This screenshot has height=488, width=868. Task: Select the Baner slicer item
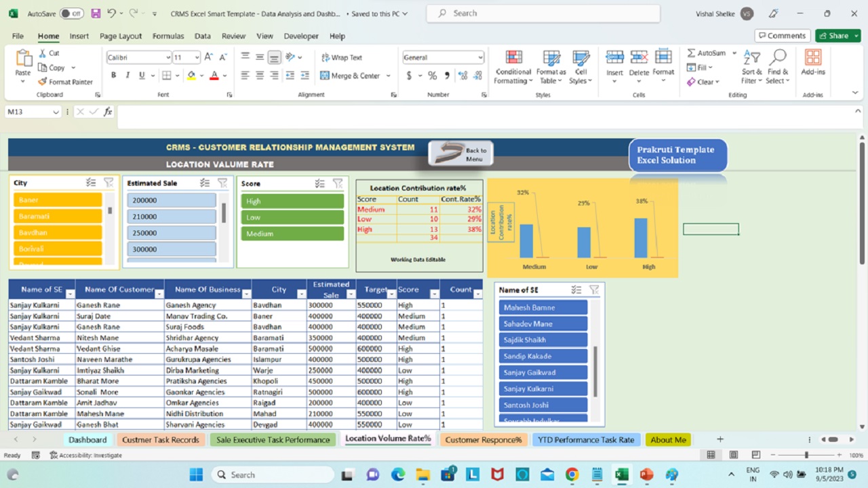tap(57, 199)
